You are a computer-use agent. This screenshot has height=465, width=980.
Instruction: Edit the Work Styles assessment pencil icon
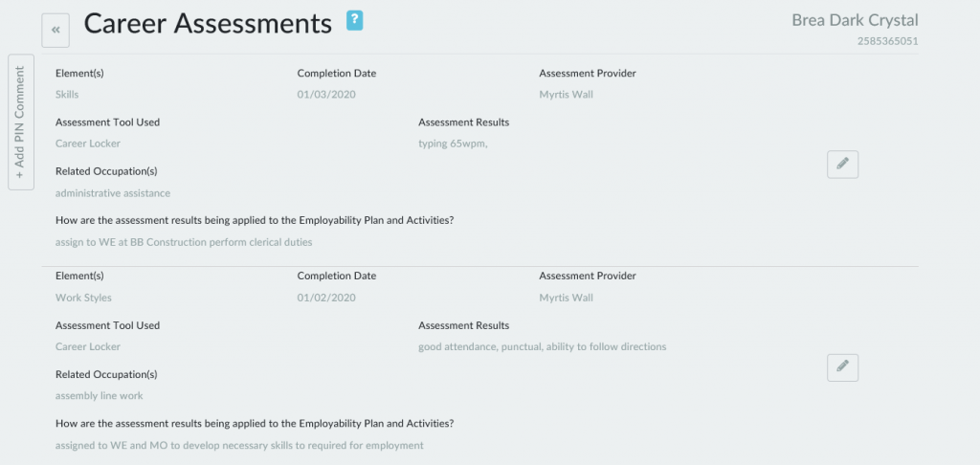(x=842, y=367)
